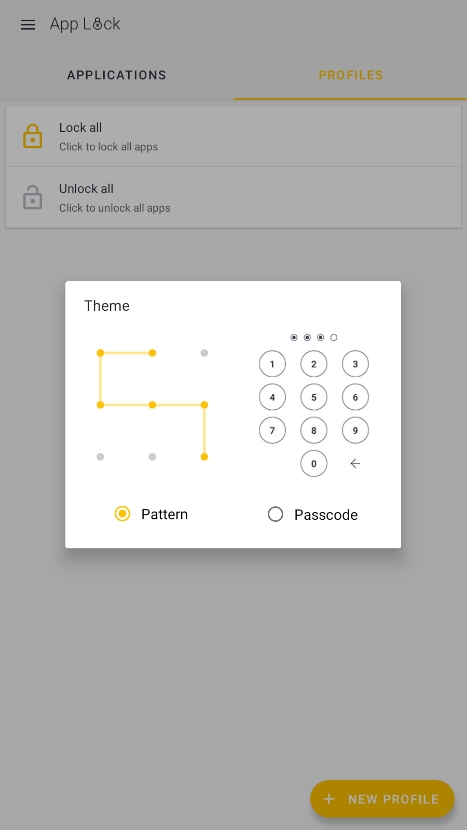The width and height of the screenshot is (467, 830).
Task: Open the hamburger navigation menu
Action: coord(28,25)
